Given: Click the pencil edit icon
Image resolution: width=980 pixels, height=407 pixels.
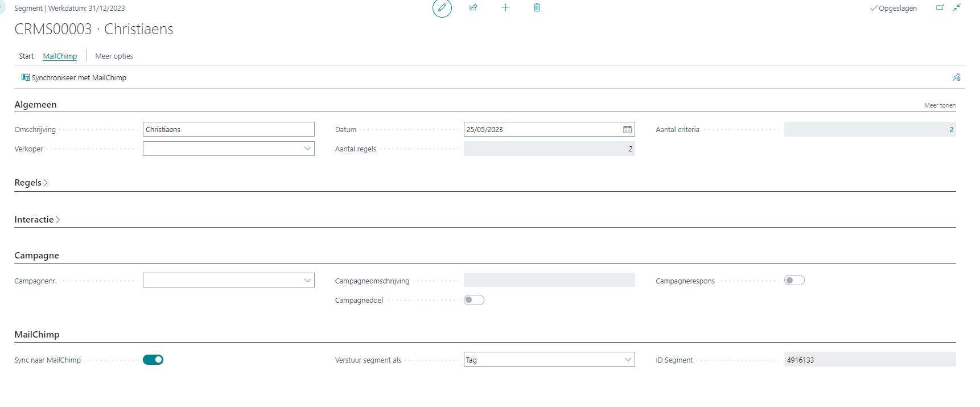Looking at the screenshot, I should coord(442,8).
